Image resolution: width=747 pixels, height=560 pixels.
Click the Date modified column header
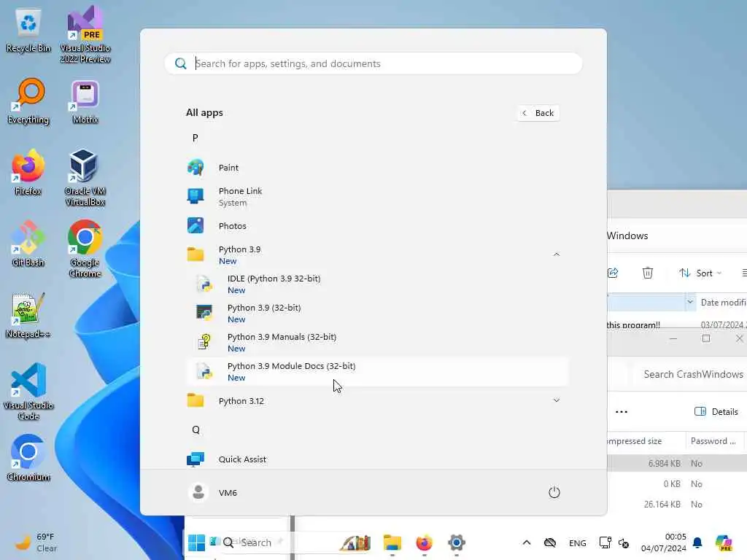(724, 303)
